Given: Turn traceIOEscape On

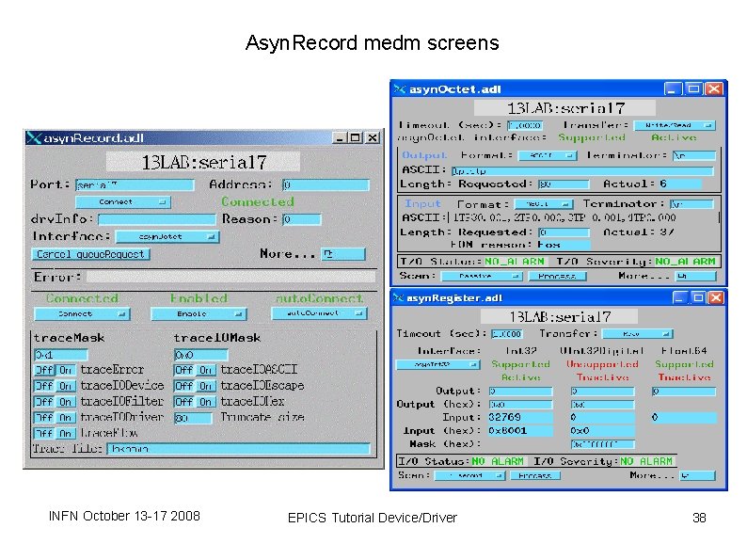Looking at the screenshot, I should click(206, 386).
